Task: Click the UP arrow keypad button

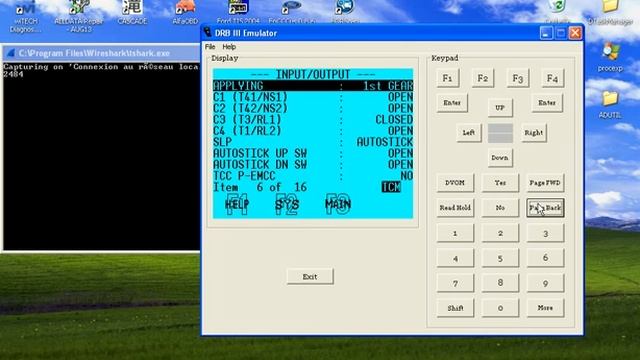Action: point(500,108)
